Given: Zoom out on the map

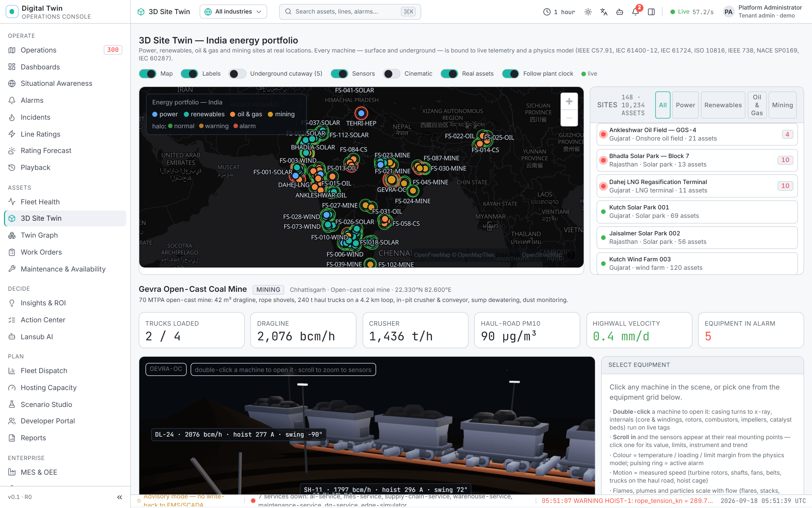Looking at the screenshot, I should [569, 118].
